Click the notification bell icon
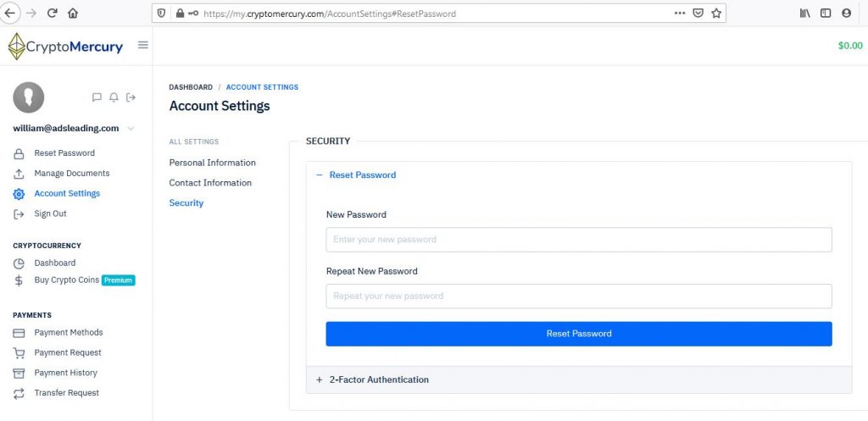868x421 pixels. [x=114, y=97]
